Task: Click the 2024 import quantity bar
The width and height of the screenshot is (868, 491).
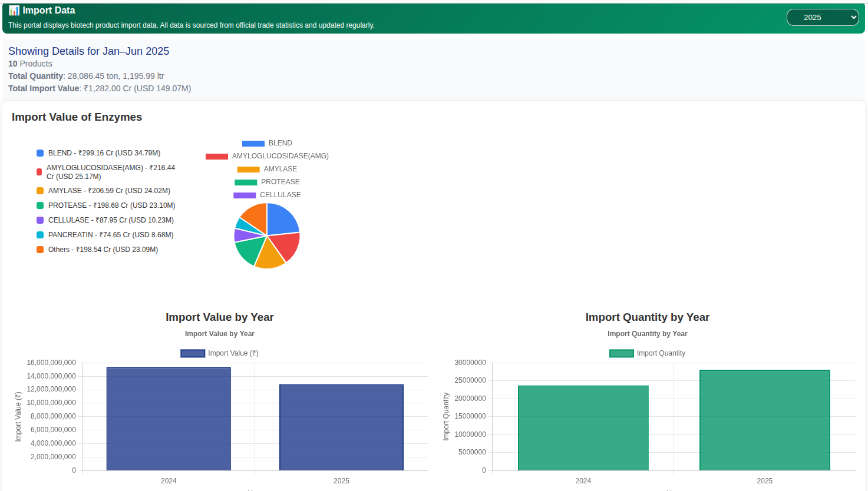Action: pos(583,428)
